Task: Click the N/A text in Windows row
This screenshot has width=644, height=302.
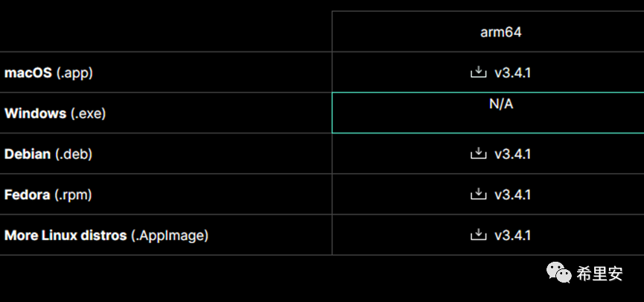Action: [x=500, y=104]
